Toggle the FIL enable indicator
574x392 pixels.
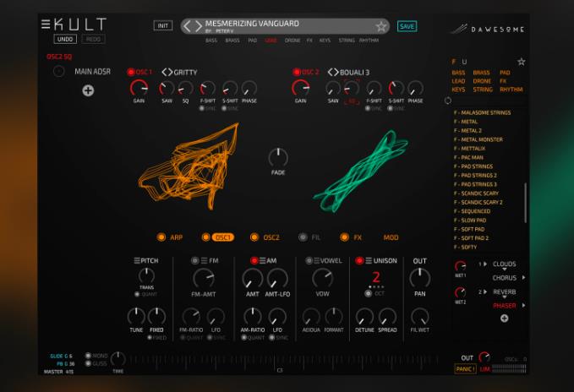[x=303, y=237]
